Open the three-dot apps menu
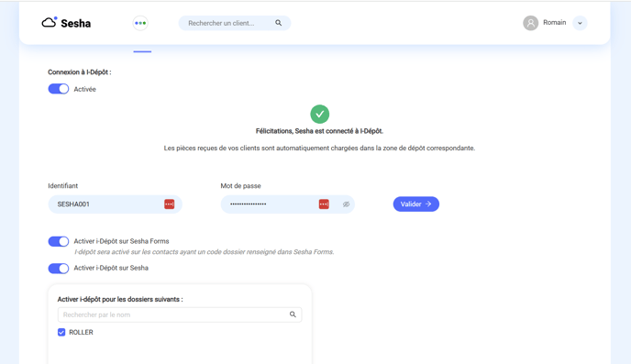Screen dimensions: 631x364 140,23
